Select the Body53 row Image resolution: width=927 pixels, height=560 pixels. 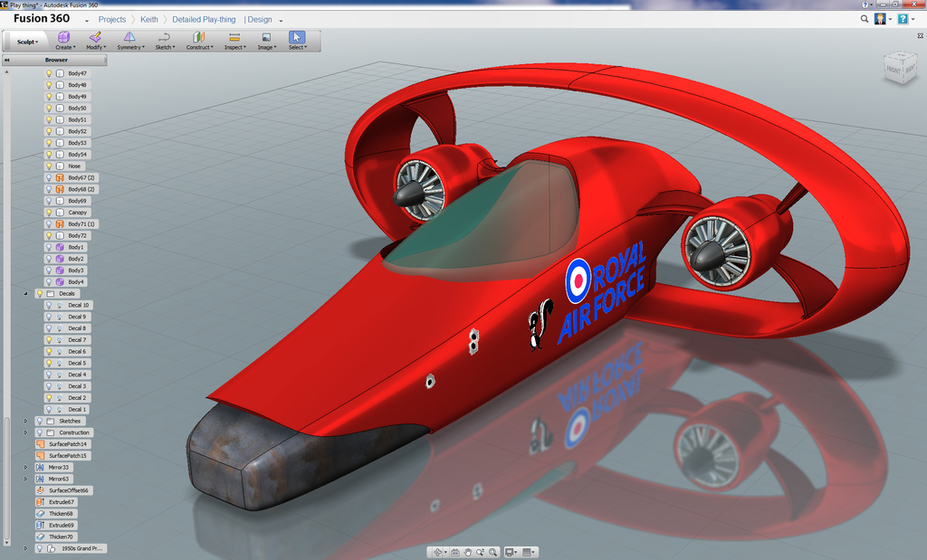click(x=67, y=143)
